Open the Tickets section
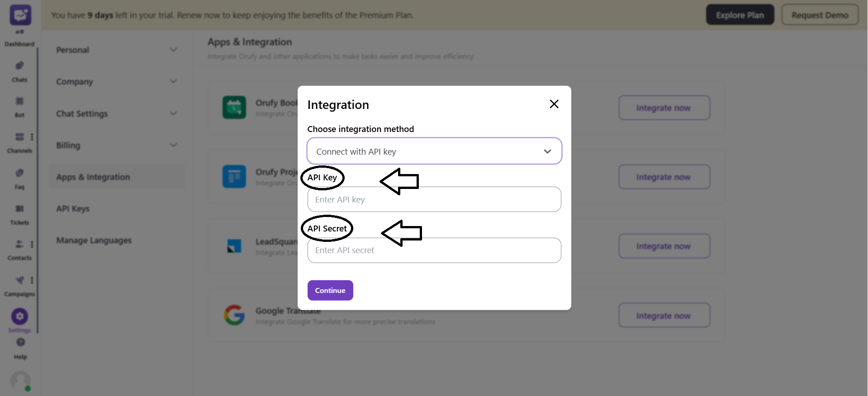868x396 pixels. click(x=19, y=213)
